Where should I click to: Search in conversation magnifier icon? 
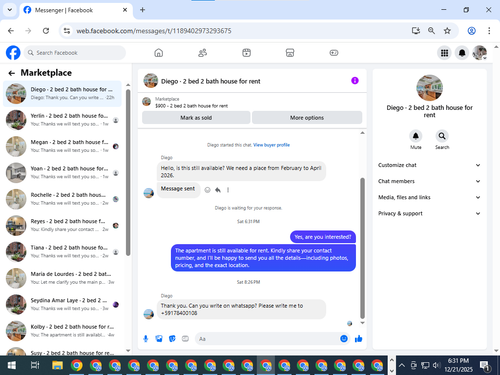pyautogui.click(x=442, y=136)
